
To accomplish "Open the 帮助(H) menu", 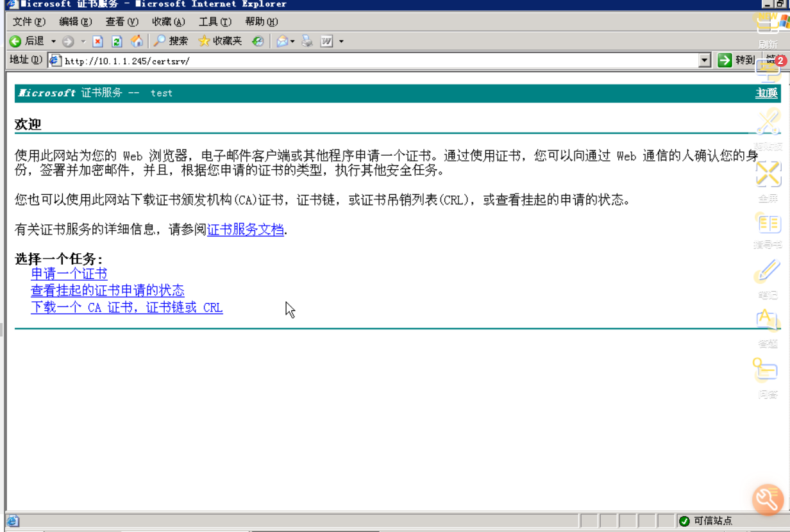I will (x=261, y=22).
